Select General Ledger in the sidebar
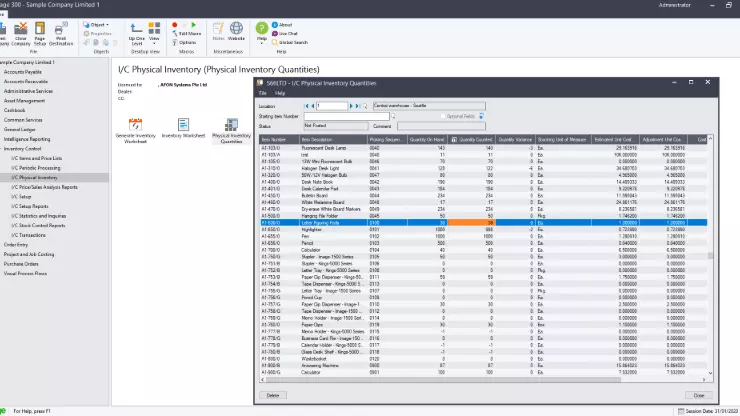 coord(20,129)
